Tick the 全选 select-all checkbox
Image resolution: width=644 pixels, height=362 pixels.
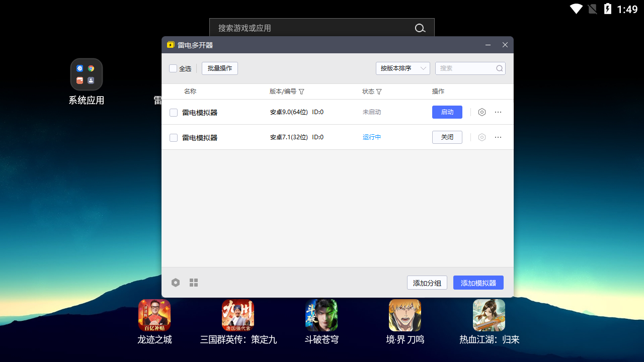coord(173,68)
